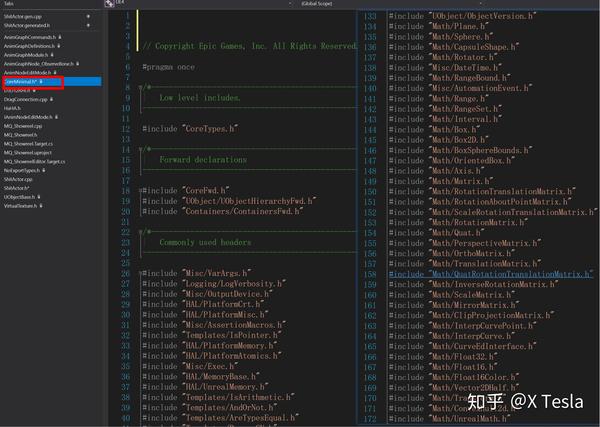Click include Misc/AutomationEvent.h in right pane
The image size is (600, 427).
pyautogui.click(x=460, y=88)
